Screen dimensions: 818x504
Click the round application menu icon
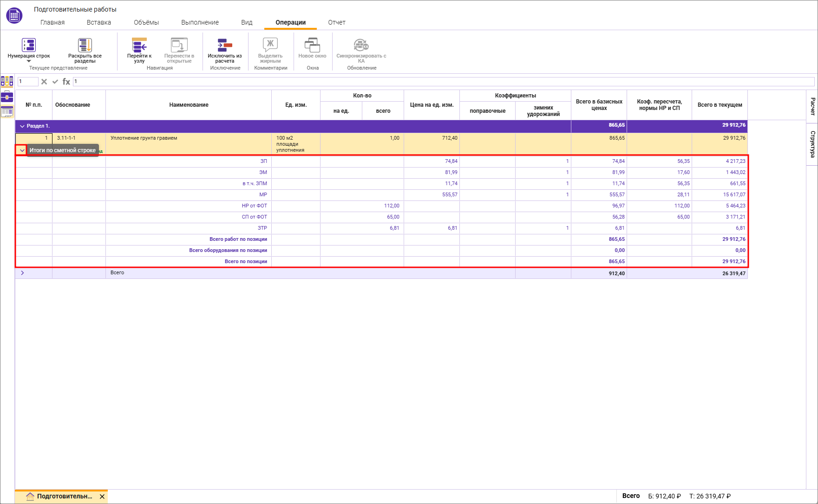click(14, 15)
